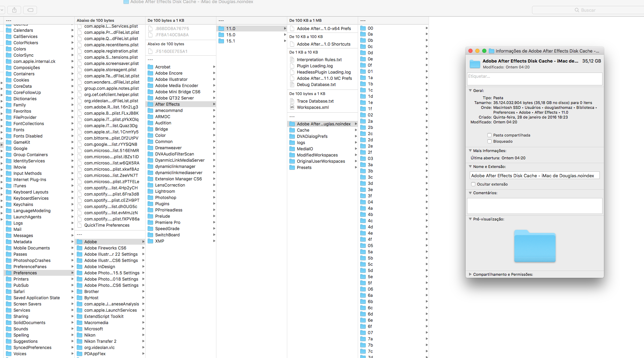Select the After Effects folder icon
This screenshot has height=358, width=644.
[150, 104]
